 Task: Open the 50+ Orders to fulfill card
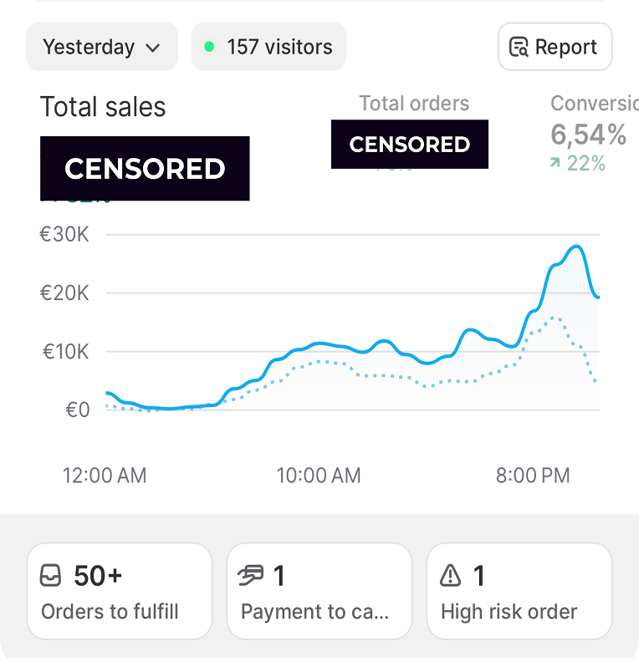pyautogui.click(x=119, y=591)
